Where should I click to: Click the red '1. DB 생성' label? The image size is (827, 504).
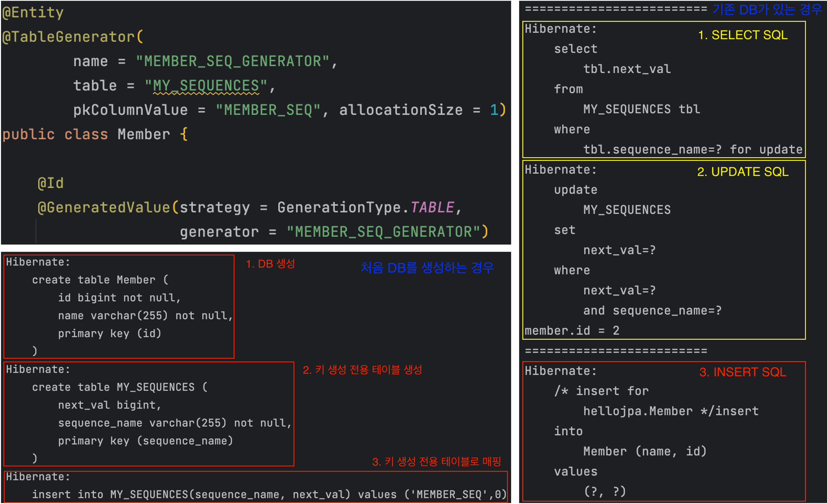point(270,264)
